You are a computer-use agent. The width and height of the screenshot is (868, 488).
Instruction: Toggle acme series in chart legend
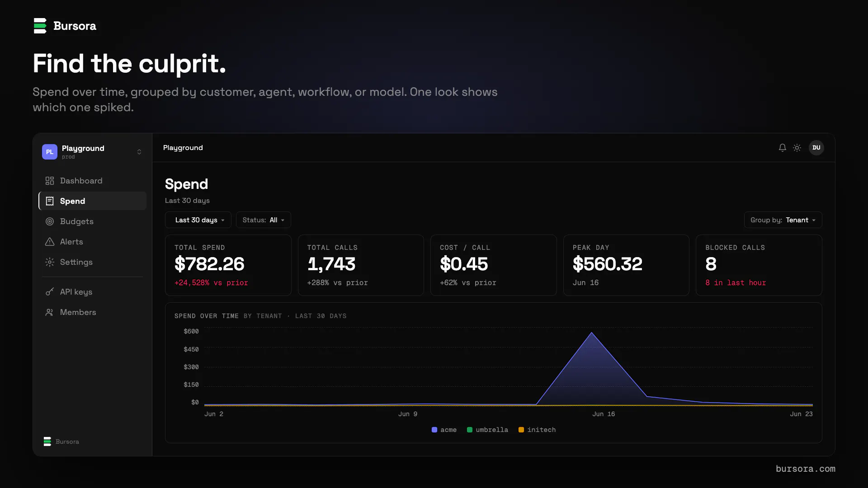[x=444, y=430]
